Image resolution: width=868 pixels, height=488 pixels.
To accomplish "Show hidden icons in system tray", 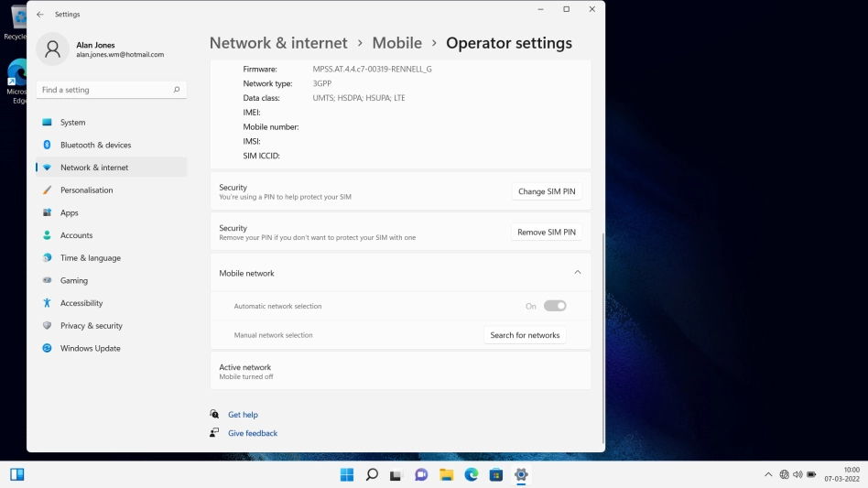I will pyautogui.click(x=768, y=474).
